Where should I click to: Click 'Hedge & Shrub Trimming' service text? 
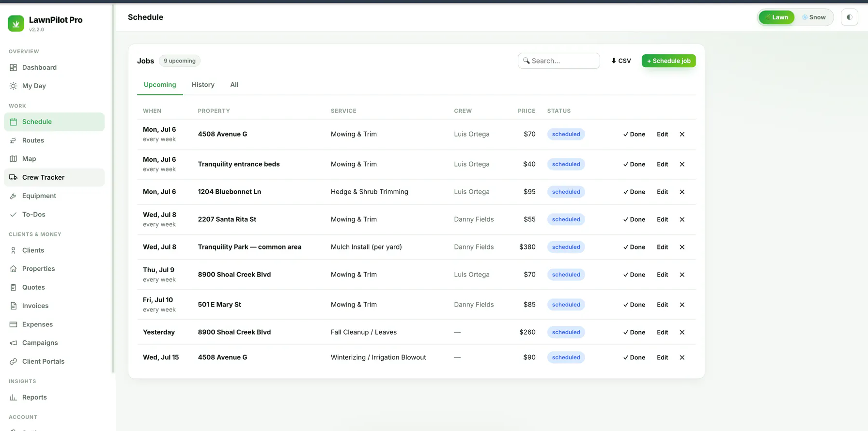pyautogui.click(x=370, y=192)
